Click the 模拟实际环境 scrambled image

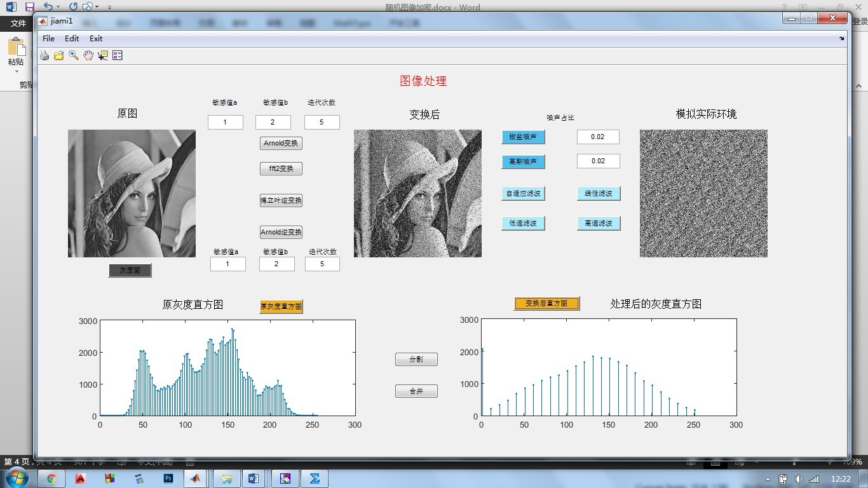pos(703,193)
